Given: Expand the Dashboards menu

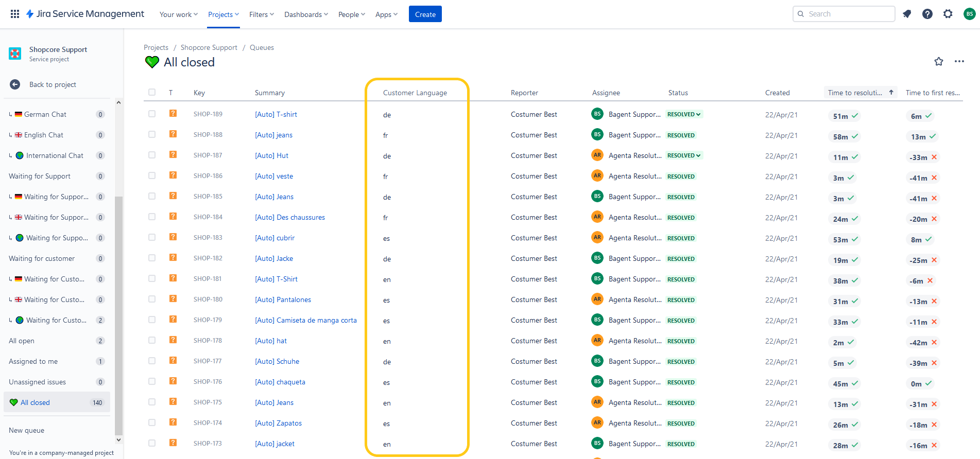Looking at the screenshot, I should (306, 14).
